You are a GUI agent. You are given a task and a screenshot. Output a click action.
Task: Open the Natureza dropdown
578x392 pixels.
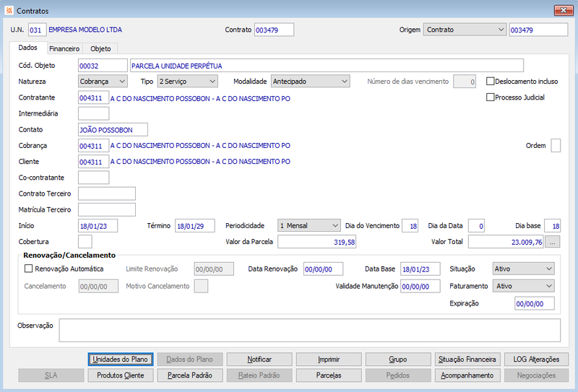click(103, 82)
